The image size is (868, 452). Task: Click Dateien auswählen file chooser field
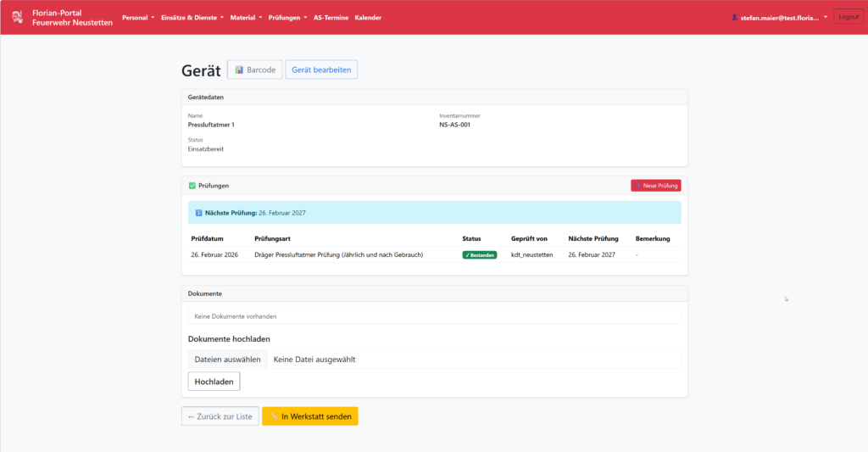[227, 360]
